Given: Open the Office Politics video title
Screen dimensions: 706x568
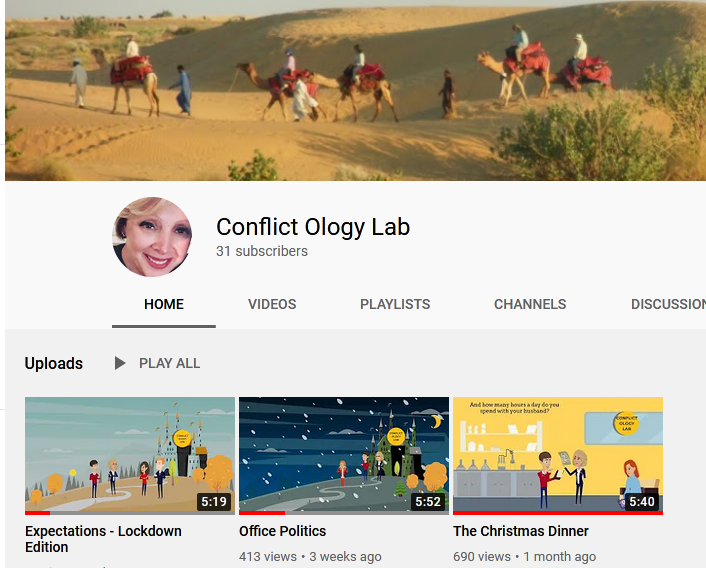Looking at the screenshot, I should point(282,531).
